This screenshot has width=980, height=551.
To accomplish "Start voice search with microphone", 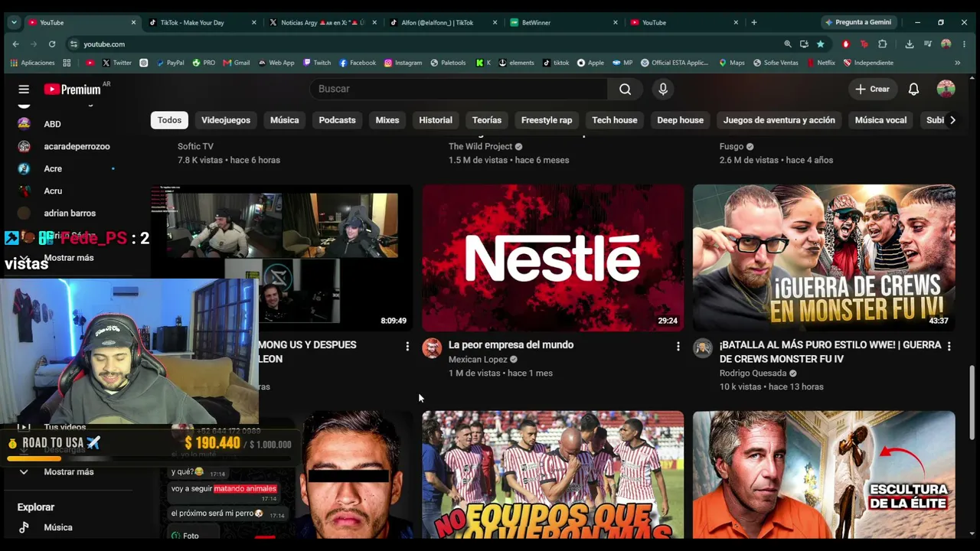I will point(663,90).
